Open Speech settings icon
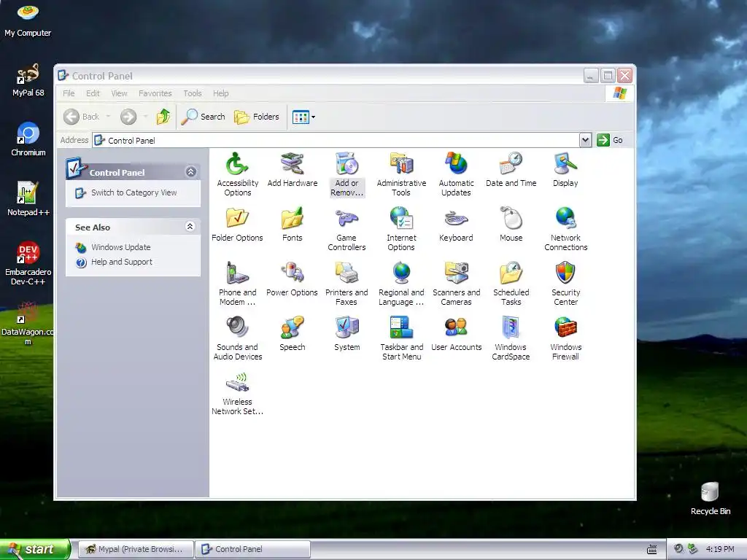The height and width of the screenshot is (560, 747). click(292, 334)
